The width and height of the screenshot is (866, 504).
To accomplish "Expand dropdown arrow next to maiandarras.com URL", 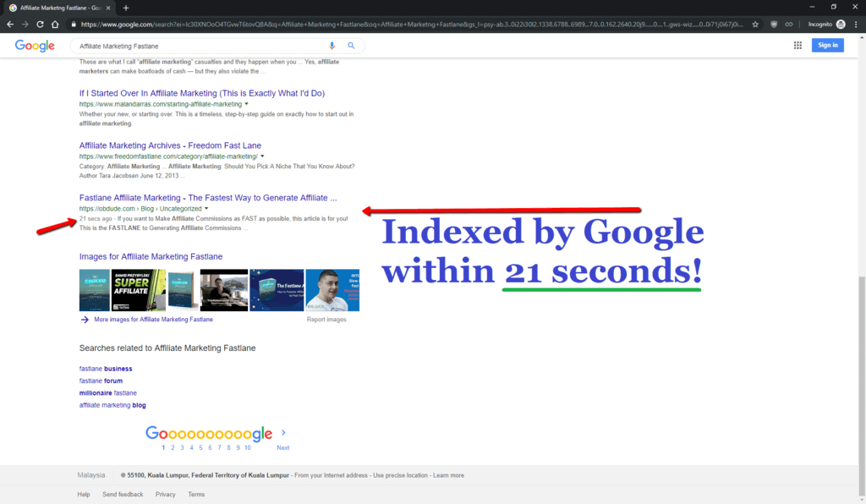I will (246, 104).
